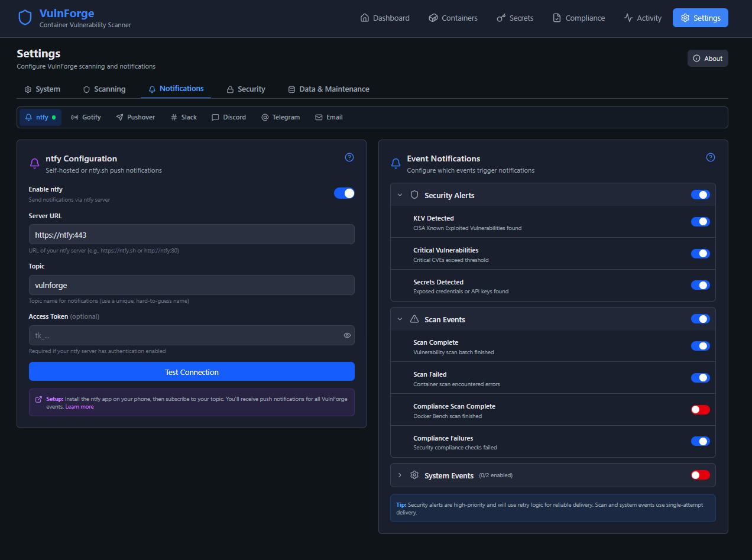Open the Learn more setup link

click(x=79, y=407)
